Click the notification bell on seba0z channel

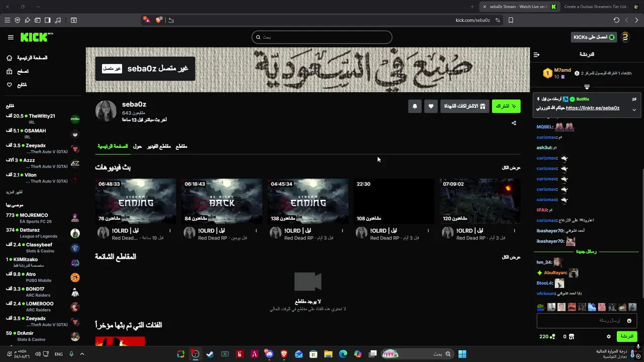click(x=415, y=106)
